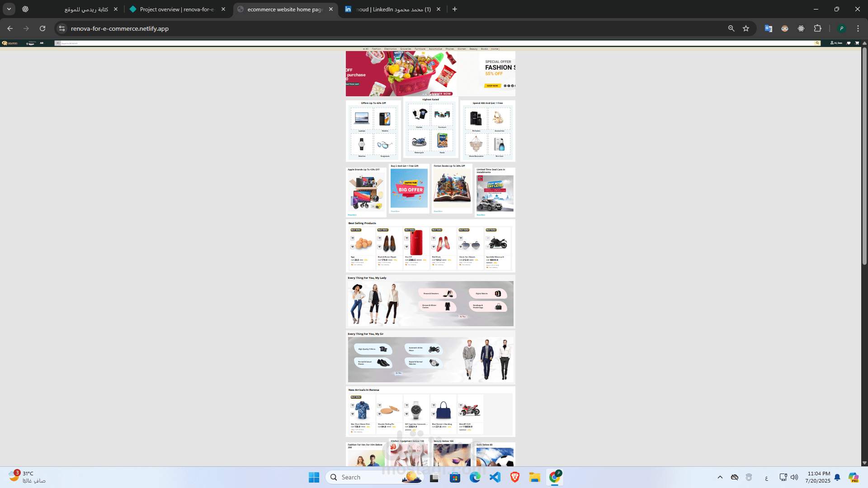Click the Renova logo

(10, 43)
